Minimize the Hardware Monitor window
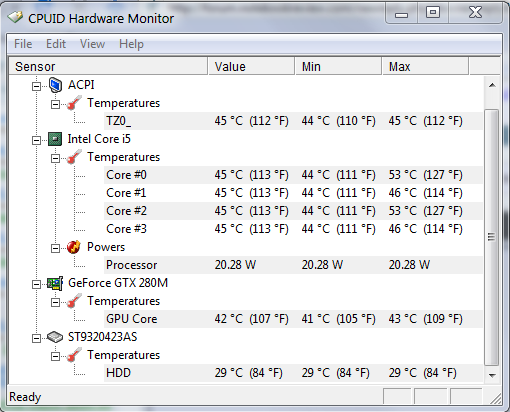The image size is (510, 412). [401, 14]
